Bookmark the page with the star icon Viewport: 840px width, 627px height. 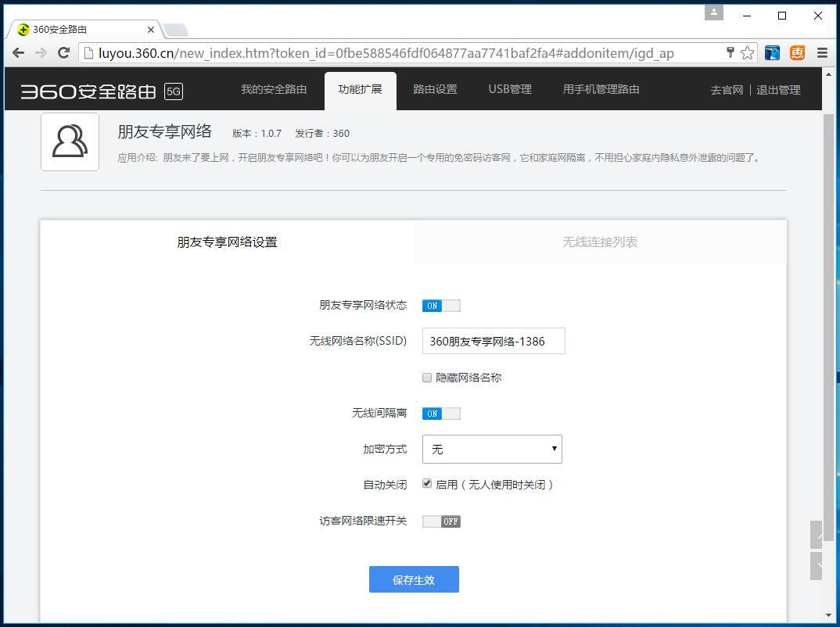coord(747,52)
